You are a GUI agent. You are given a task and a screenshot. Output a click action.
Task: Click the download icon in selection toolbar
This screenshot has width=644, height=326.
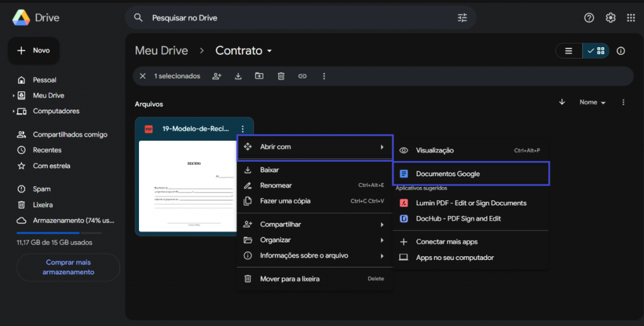tap(238, 76)
